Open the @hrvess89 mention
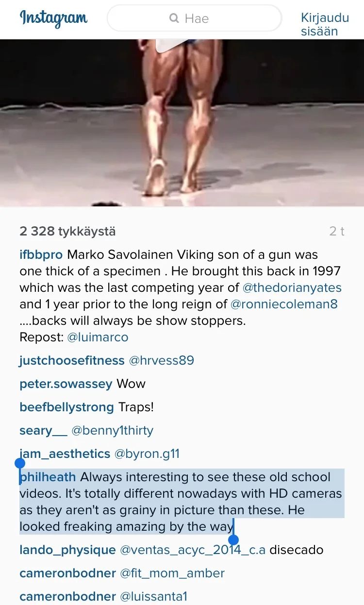The width and height of the screenshot is (364, 605). 161,360
